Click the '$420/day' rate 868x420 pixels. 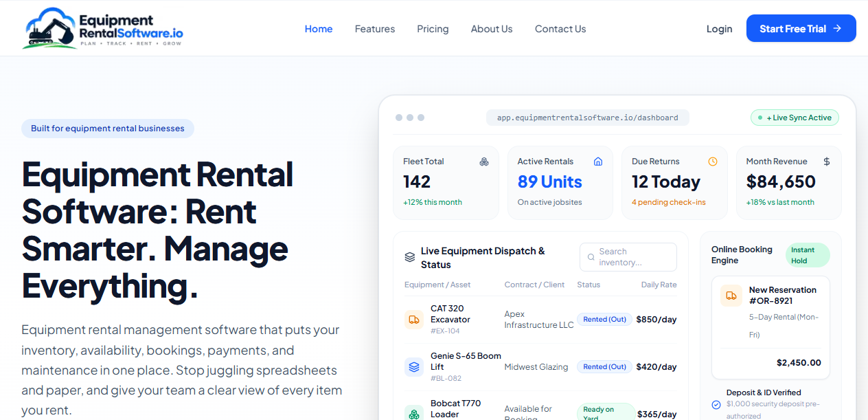[656, 367]
